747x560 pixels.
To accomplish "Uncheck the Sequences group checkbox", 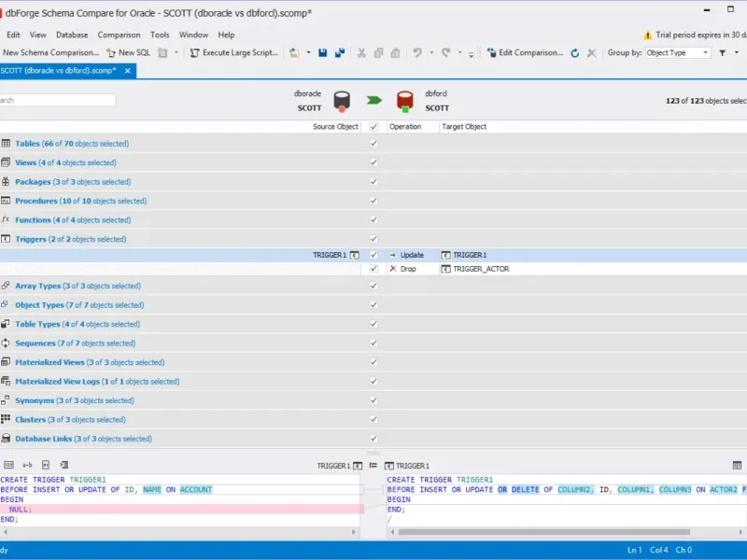I will click(373, 343).
